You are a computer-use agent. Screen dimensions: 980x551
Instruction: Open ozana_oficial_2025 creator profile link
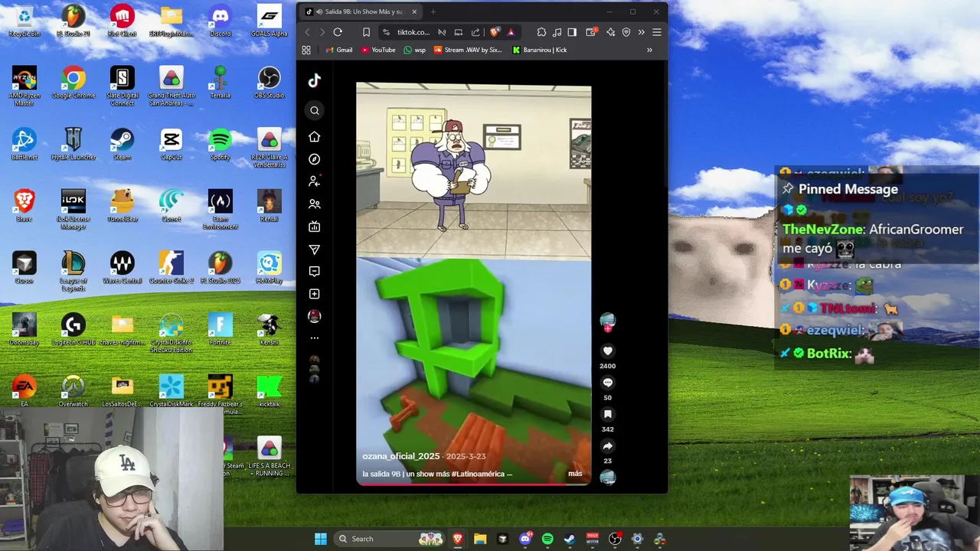401,456
